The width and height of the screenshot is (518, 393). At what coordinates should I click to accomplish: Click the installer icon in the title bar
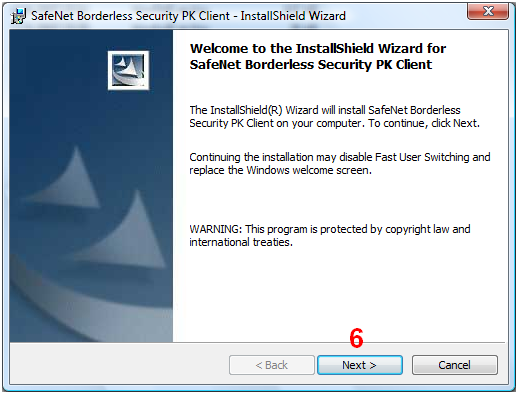18,16
